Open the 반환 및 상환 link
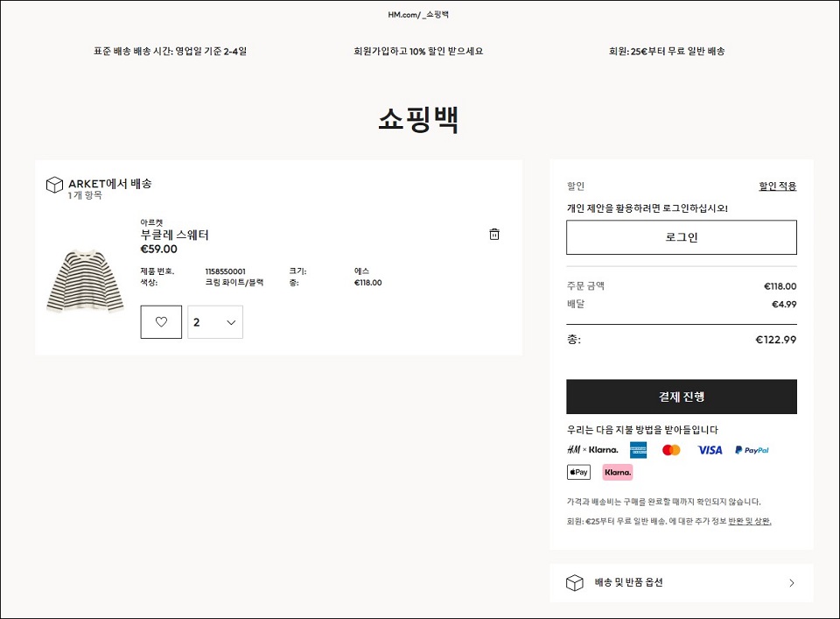 pyautogui.click(x=750, y=521)
